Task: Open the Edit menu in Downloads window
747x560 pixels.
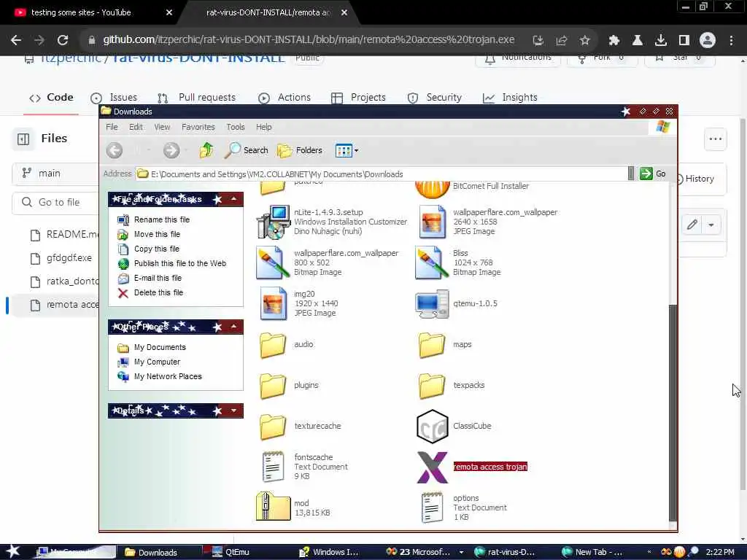Action: tap(136, 127)
